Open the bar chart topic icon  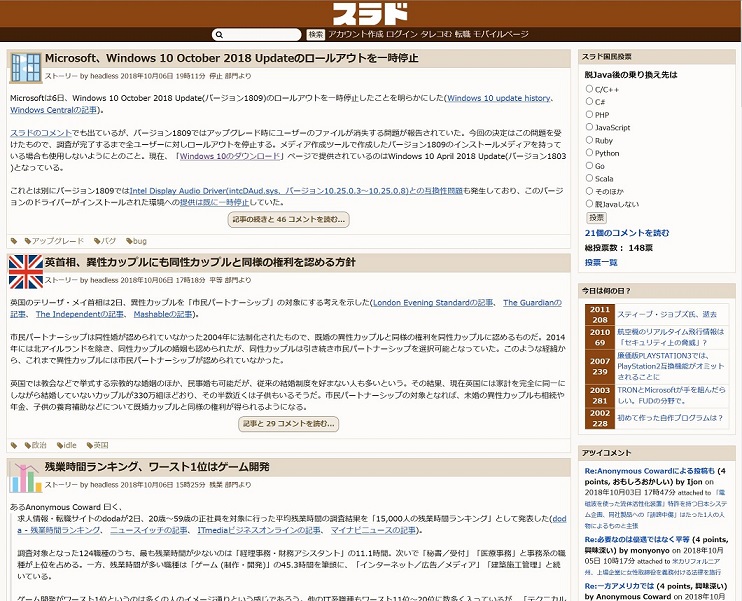pyautogui.click(x=26, y=477)
